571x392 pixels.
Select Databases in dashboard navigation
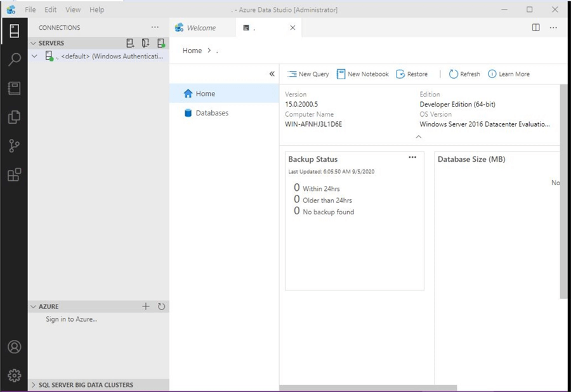[x=211, y=113]
